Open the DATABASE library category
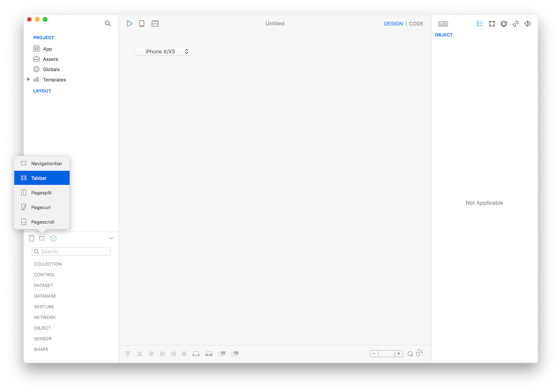Viewport: 560px width, 392px height. 45,296
